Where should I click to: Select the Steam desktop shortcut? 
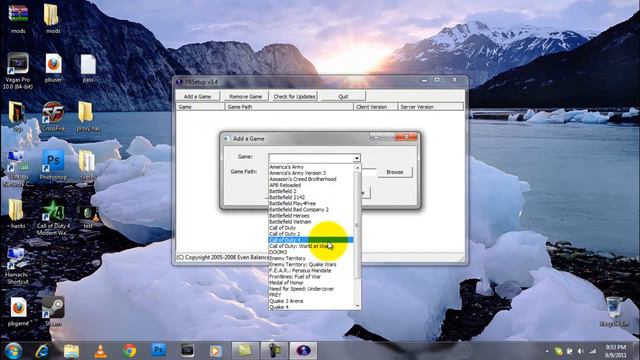[53, 311]
